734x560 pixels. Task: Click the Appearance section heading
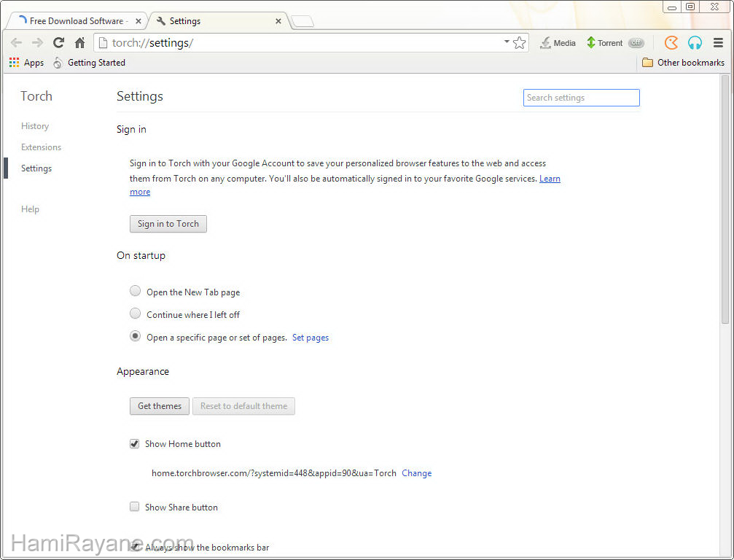(x=143, y=371)
